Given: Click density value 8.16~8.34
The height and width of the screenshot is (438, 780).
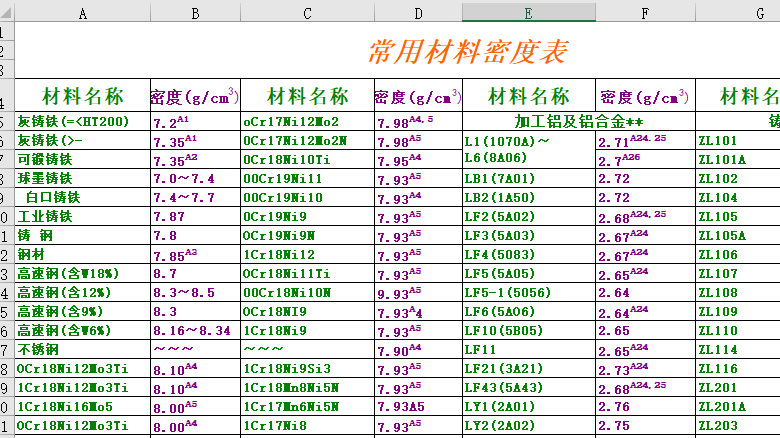Looking at the screenshot, I should tap(195, 330).
